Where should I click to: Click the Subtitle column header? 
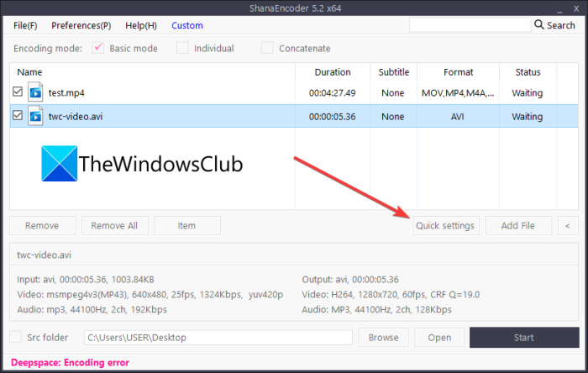tap(393, 72)
